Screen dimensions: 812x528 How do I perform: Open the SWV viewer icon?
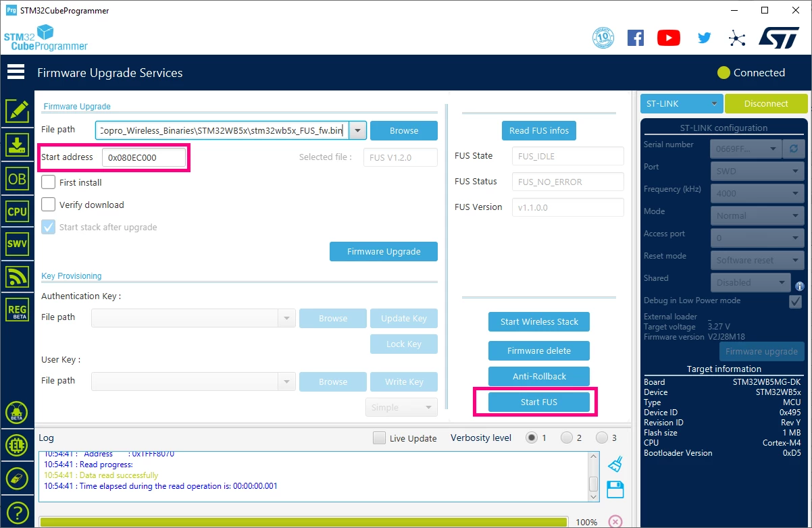coord(17,244)
